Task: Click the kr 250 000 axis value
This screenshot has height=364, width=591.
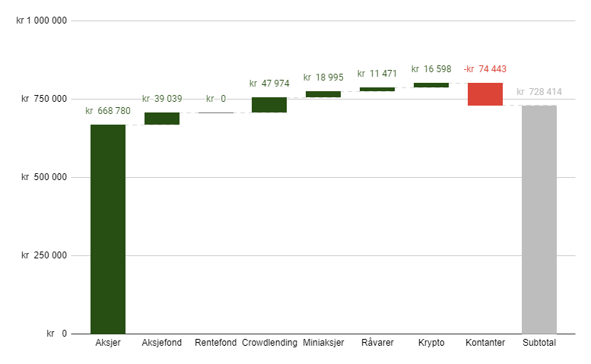Action: [x=44, y=255]
